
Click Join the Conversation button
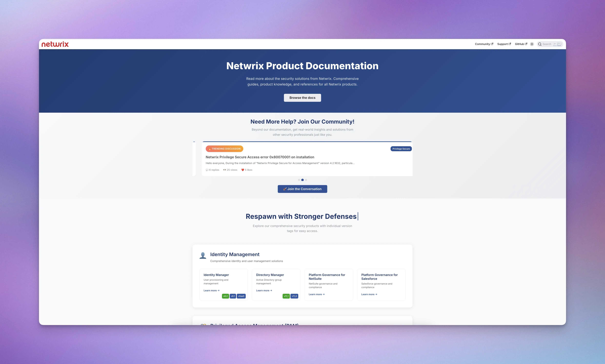tap(302, 189)
